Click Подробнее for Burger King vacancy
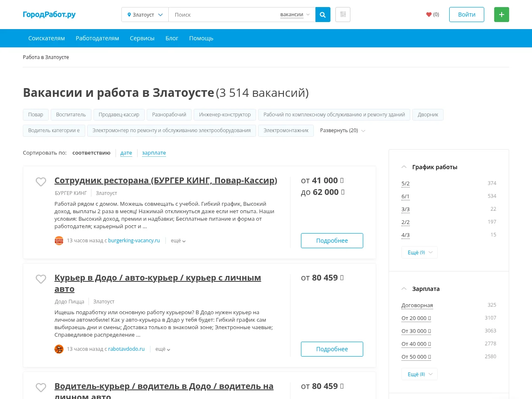 tap(332, 241)
